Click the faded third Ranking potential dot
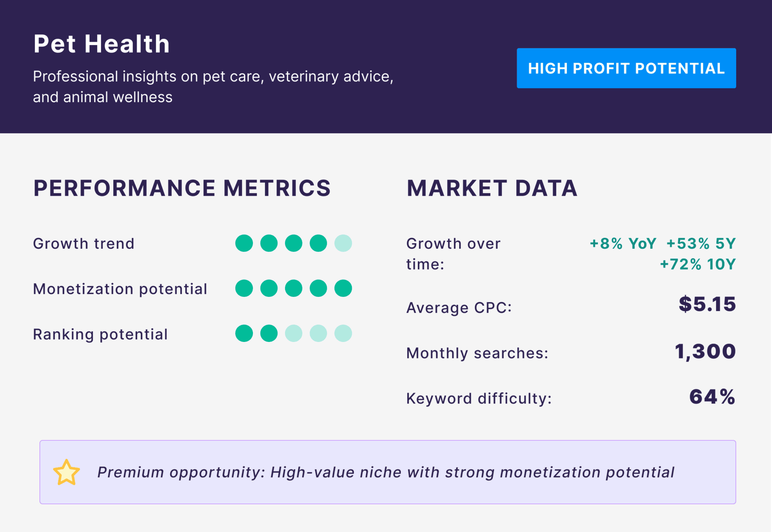Screen dimensions: 772x532 294,334
